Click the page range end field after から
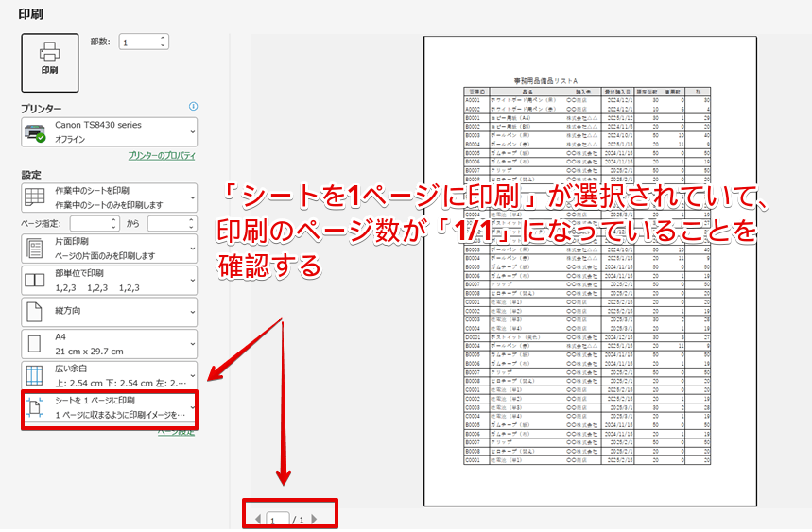Image resolution: width=812 pixels, height=532 pixels. (167, 224)
